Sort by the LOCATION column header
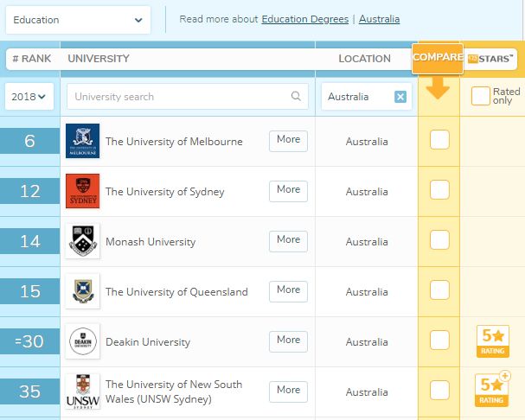Screen dimensions: 525x420 pos(364,59)
